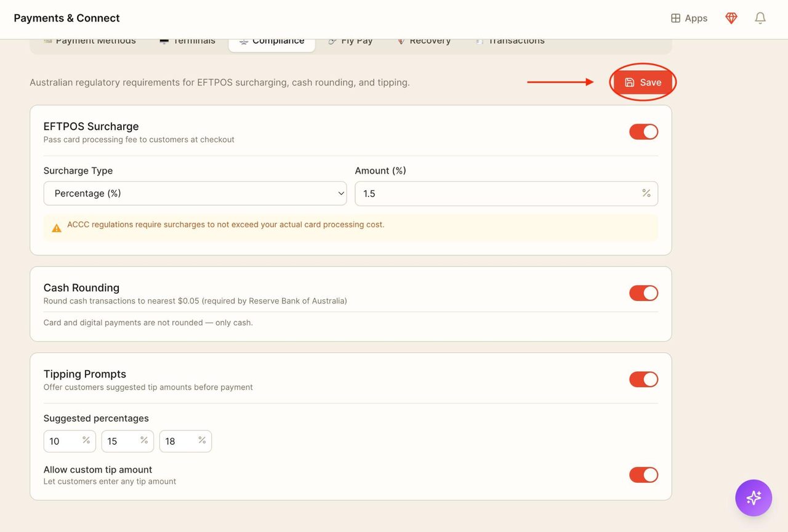
Task: Open the Apps grid menu
Action: tap(689, 18)
